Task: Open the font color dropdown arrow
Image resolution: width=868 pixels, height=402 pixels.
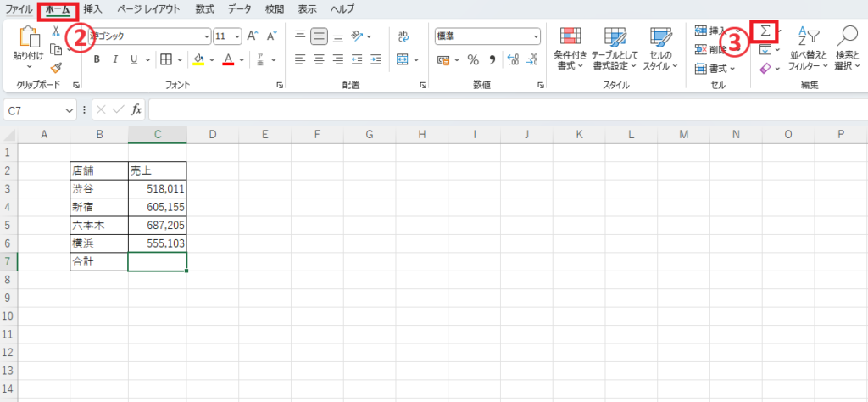Action: click(242, 59)
